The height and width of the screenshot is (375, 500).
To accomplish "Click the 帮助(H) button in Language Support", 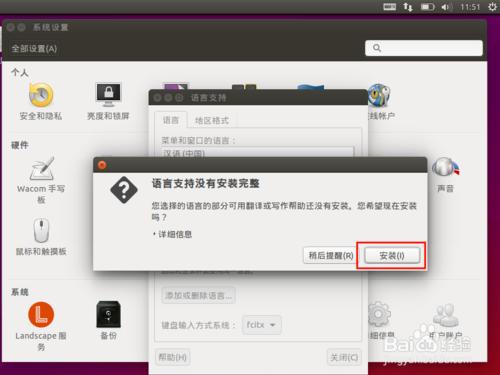I will [x=172, y=357].
